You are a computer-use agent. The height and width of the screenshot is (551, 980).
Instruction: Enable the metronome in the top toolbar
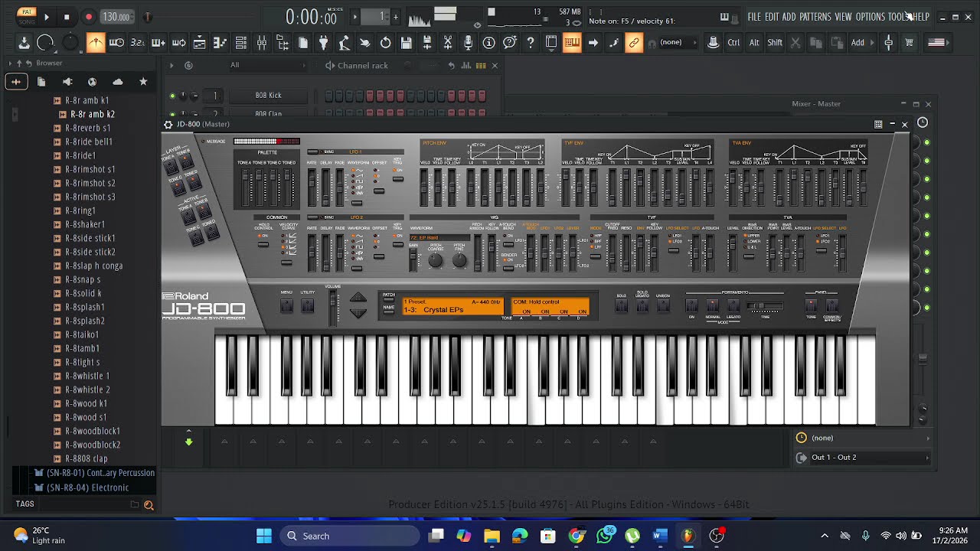[96, 43]
